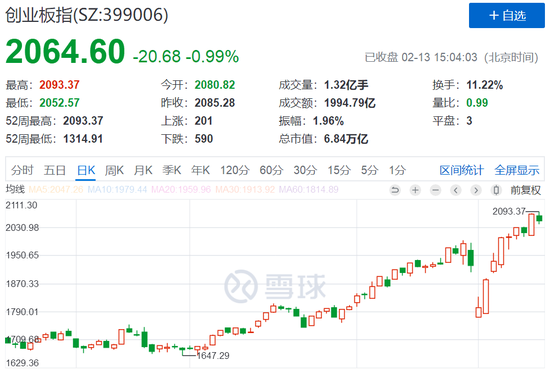Click the 最低 value 2052.57
Screen dimensions: 550x369
[x=59, y=103]
